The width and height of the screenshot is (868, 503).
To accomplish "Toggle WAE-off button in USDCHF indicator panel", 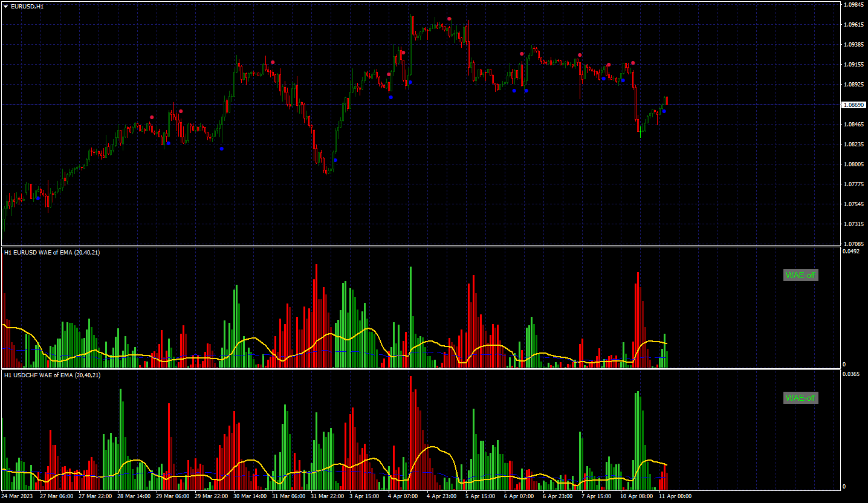I will (800, 398).
